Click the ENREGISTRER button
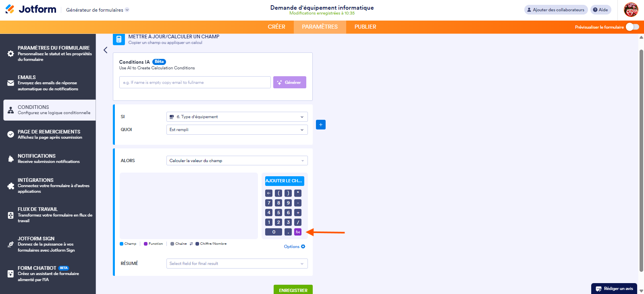The width and height of the screenshot is (644, 294). pyautogui.click(x=293, y=290)
